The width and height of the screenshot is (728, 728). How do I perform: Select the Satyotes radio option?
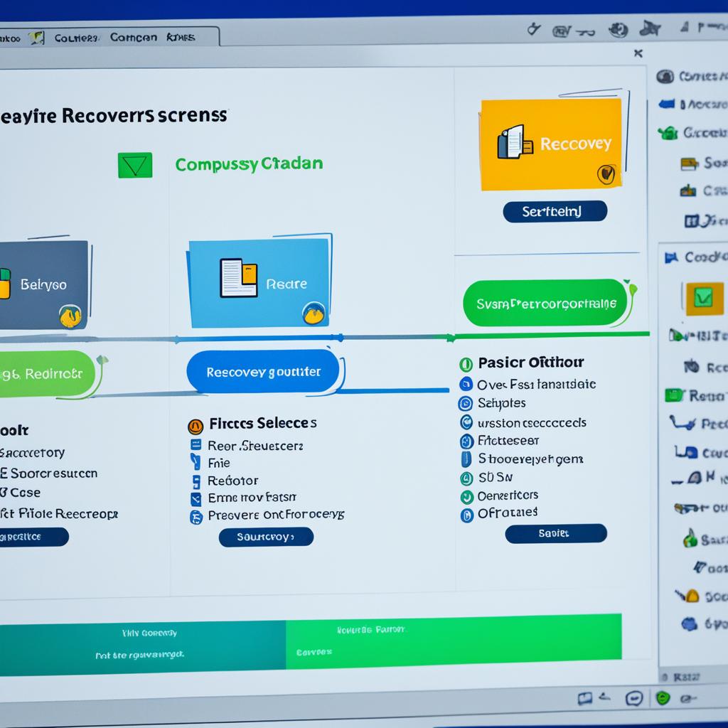465,404
